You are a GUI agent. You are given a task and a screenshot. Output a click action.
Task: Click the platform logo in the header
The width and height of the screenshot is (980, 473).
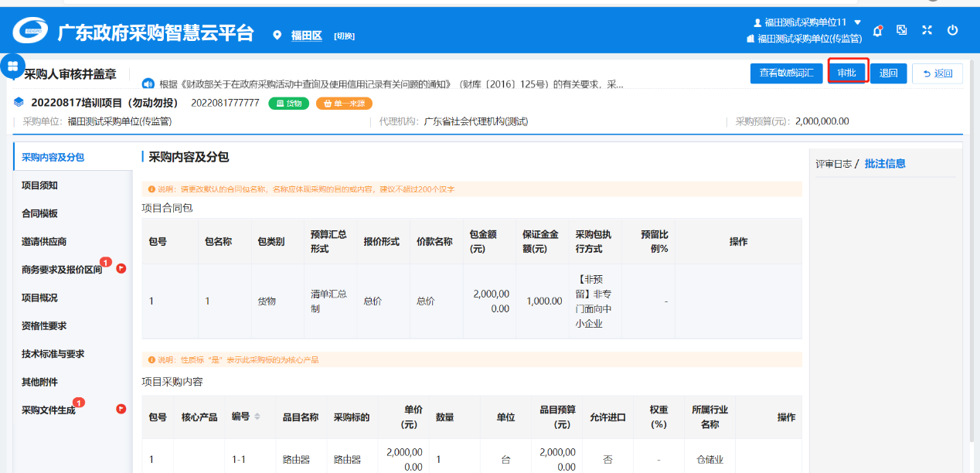tap(32, 32)
